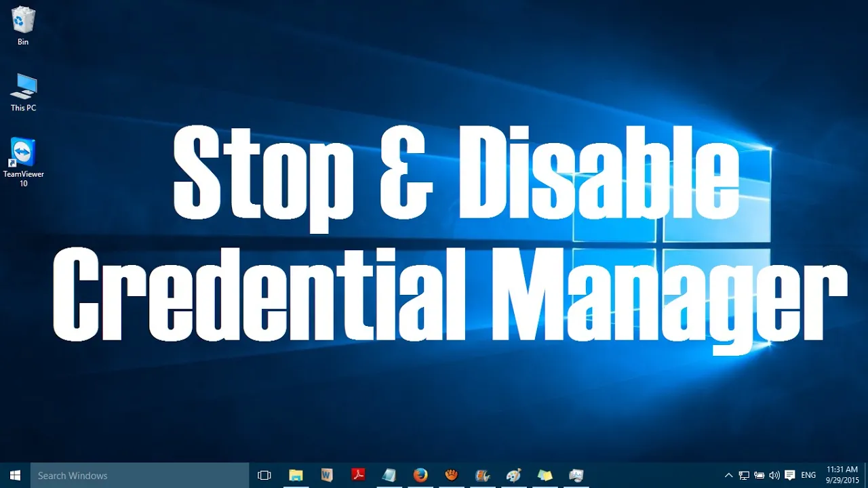868x488 pixels.
Task: Click the baseball glove app taskbar icon
Action: 452,475
